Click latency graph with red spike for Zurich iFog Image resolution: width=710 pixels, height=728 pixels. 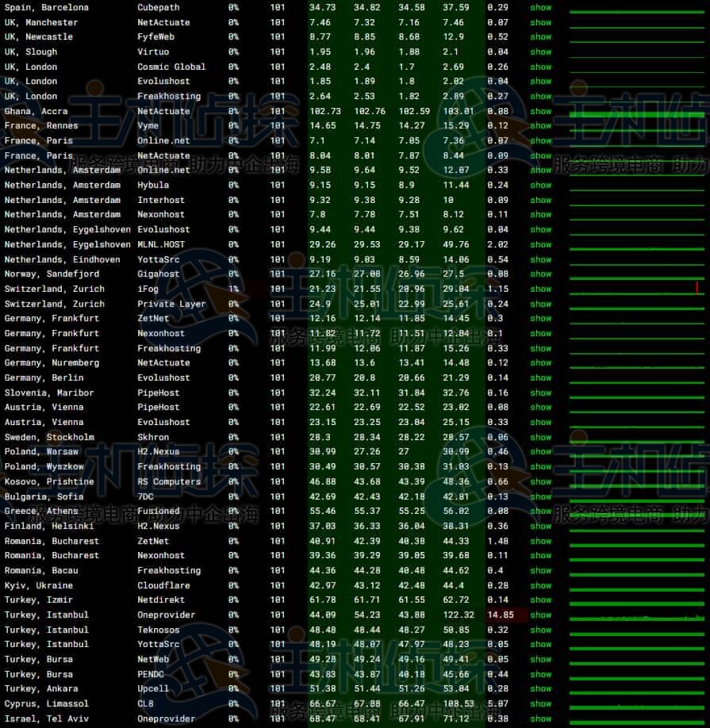tap(637, 290)
